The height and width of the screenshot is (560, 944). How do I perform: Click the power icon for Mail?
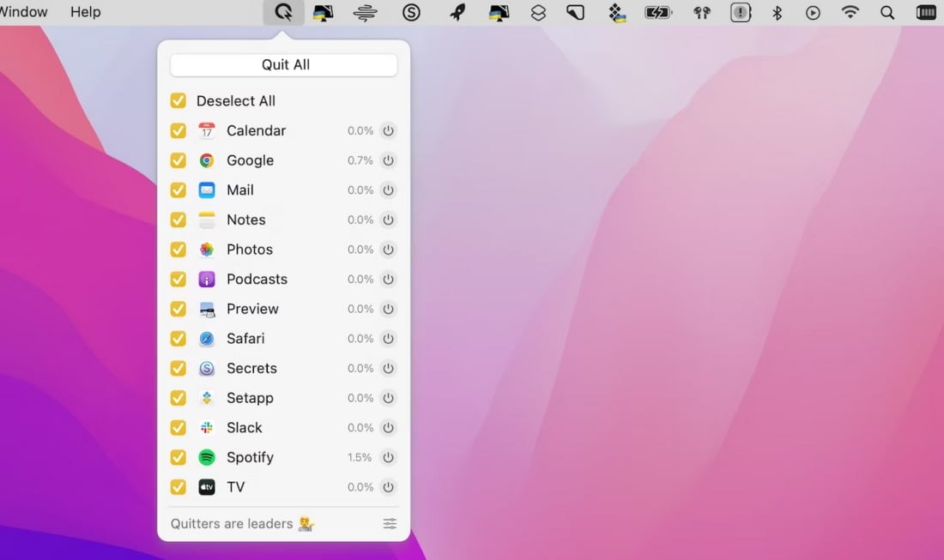tap(388, 190)
